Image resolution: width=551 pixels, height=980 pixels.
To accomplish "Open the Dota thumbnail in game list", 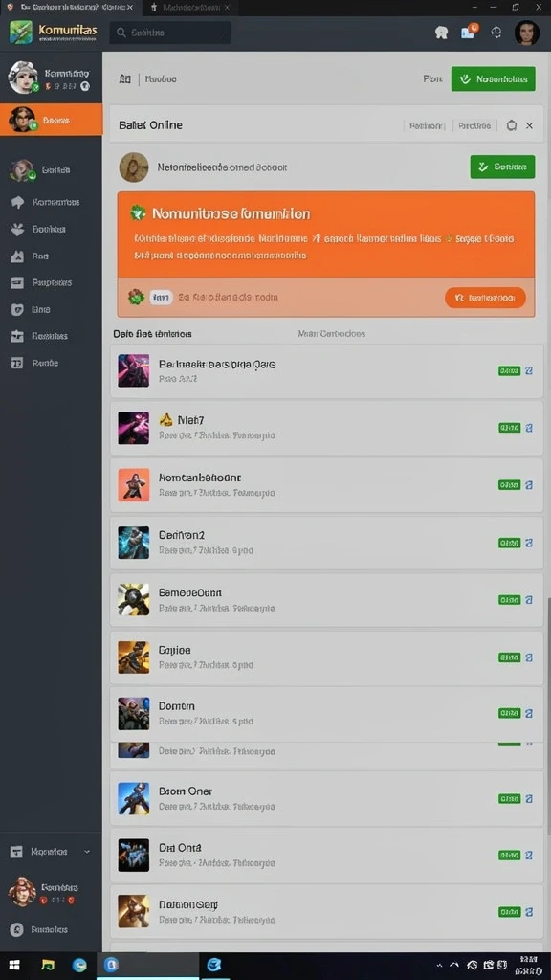I will pyautogui.click(x=134, y=856).
